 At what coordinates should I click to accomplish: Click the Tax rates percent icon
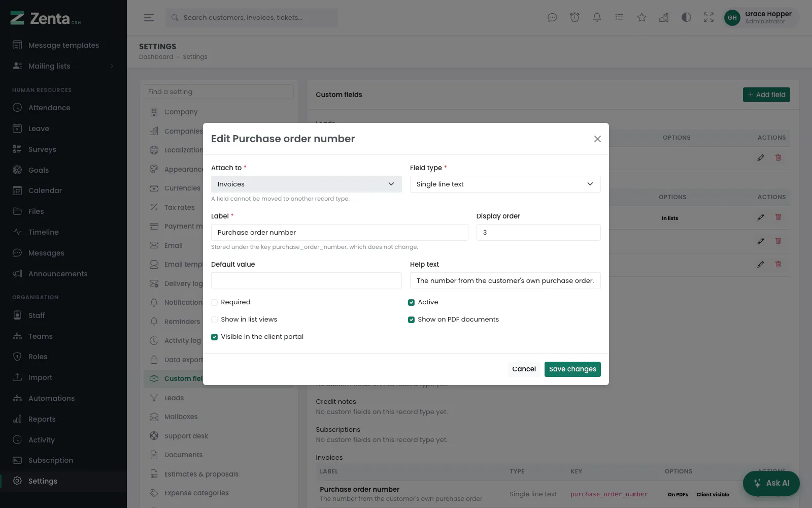pyautogui.click(x=154, y=207)
